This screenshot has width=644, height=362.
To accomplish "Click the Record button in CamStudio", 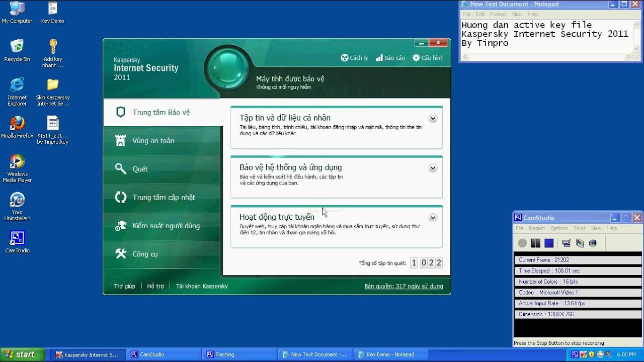I will click(x=522, y=243).
